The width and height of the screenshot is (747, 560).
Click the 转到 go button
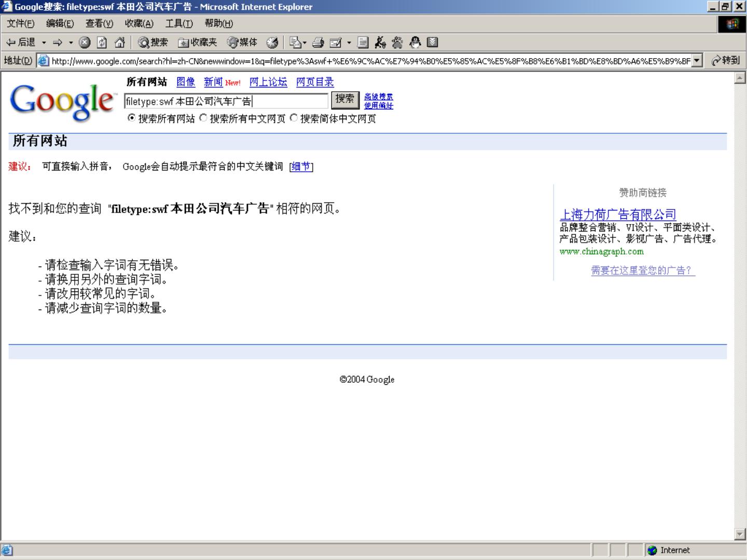point(726,61)
